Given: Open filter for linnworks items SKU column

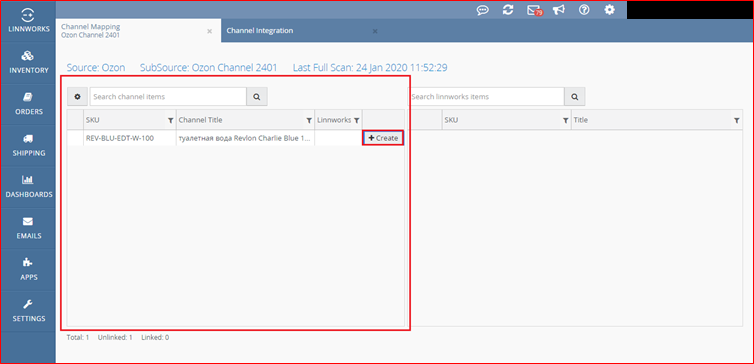Looking at the screenshot, I should pos(566,121).
